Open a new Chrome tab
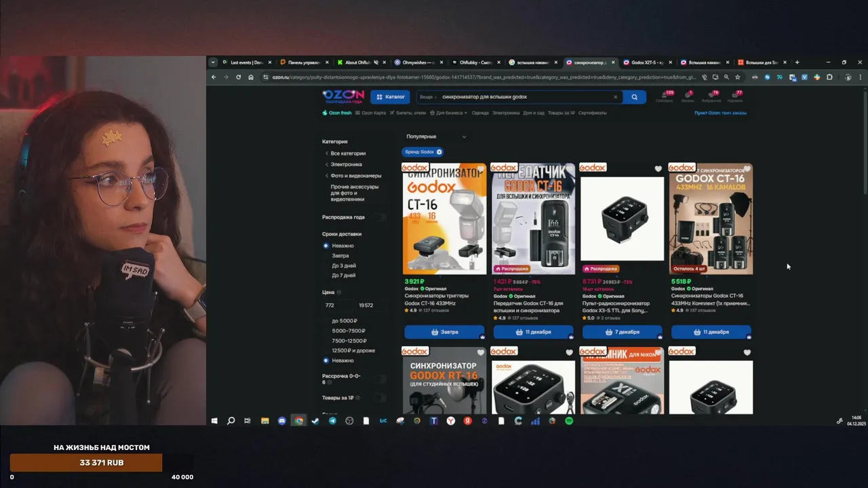This screenshot has height=488, width=868. coord(797,62)
